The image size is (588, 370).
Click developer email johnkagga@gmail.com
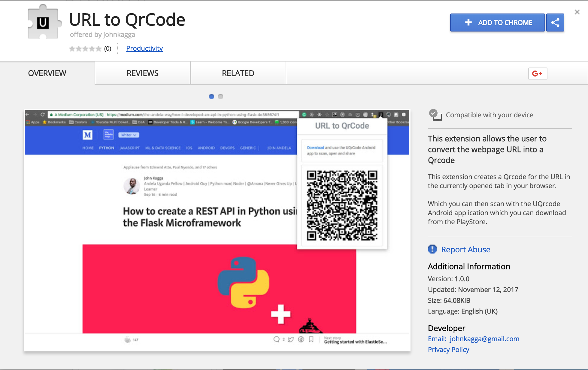pyautogui.click(x=484, y=338)
